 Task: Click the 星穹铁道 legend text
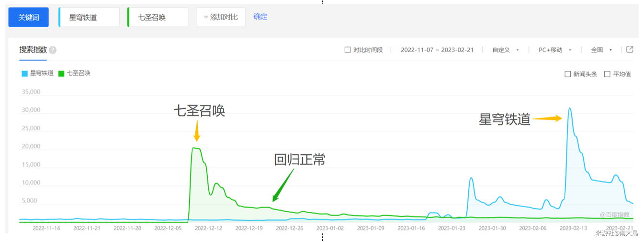coord(42,74)
